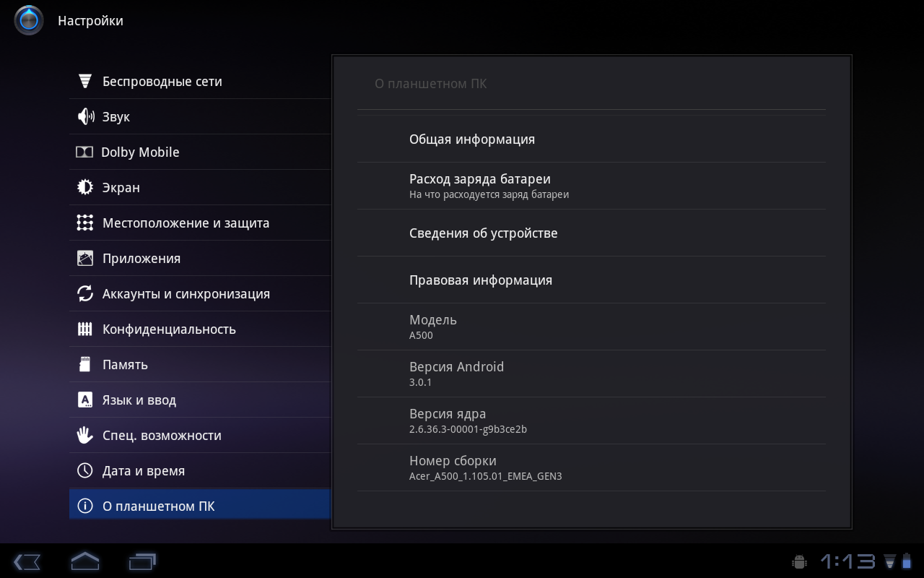Tap the system clock showing 1:13
This screenshot has height=578, width=924.
click(847, 561)
